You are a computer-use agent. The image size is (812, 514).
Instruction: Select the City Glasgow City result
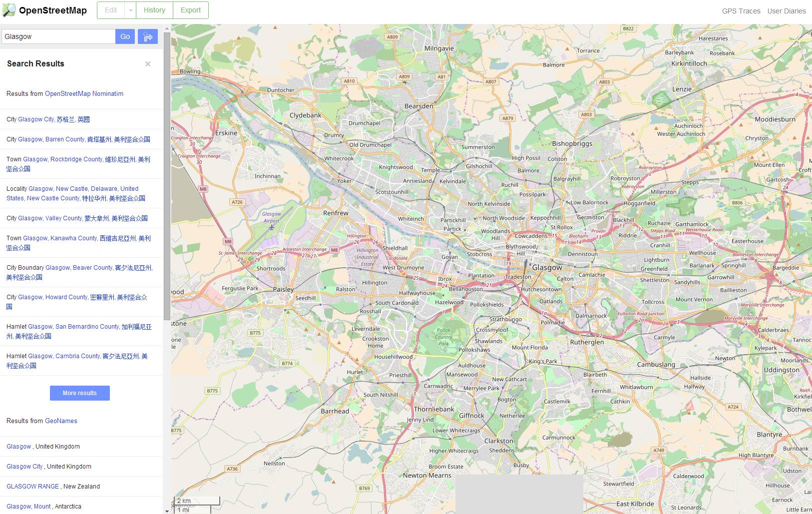tap(54, 119)
